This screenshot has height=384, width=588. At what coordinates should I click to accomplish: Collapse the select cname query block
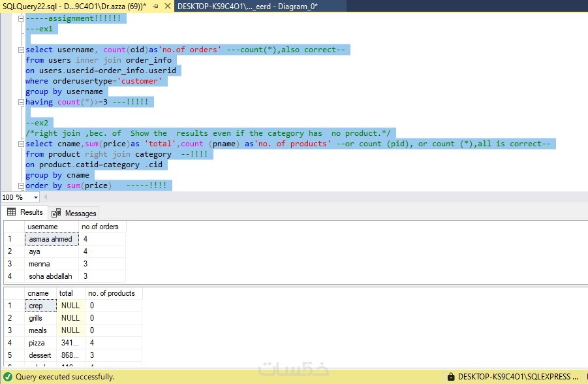click(21, 144)
